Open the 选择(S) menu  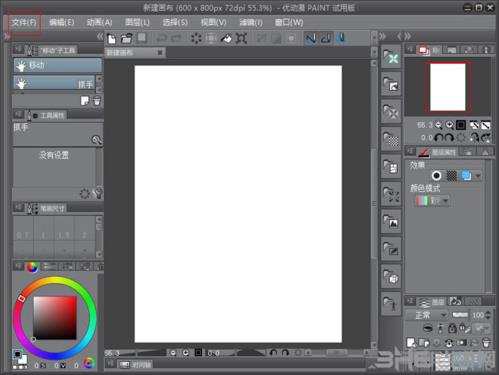pyautogui.click(x=175, y=23)
